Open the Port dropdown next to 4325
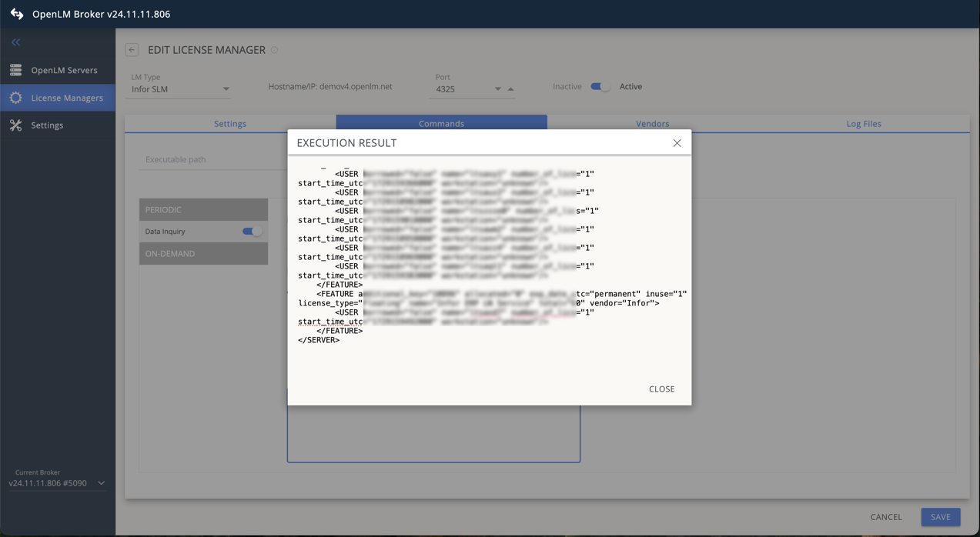 tap(497, 88)
